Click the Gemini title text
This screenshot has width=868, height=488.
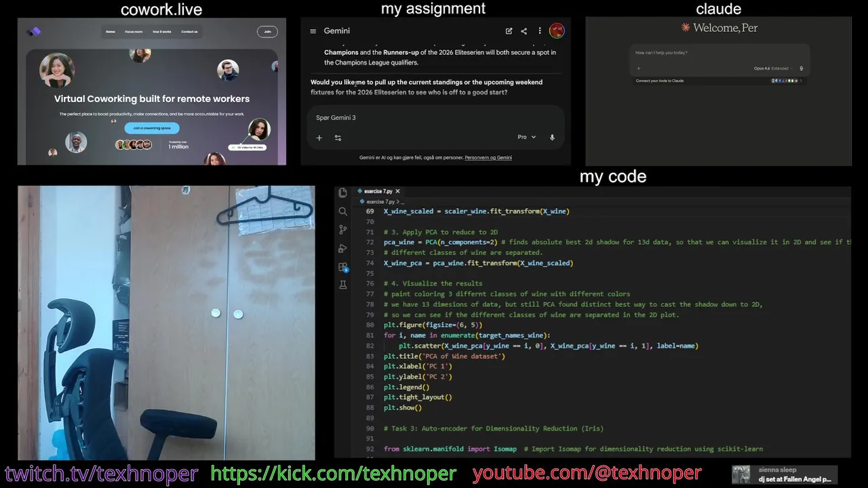(x=337, y=31)
